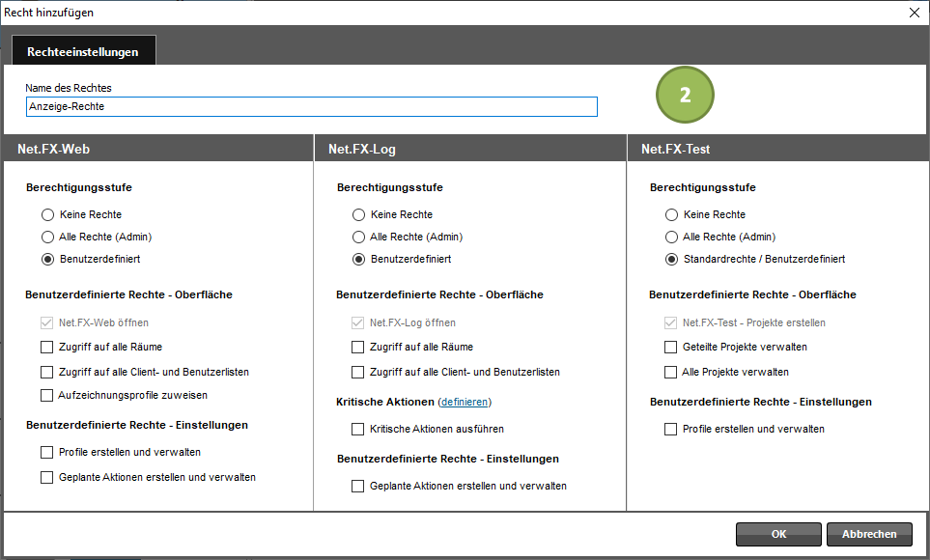Click 'Berechtigungsstufe' heading under Net.FX-Web

tap(79, 187)
